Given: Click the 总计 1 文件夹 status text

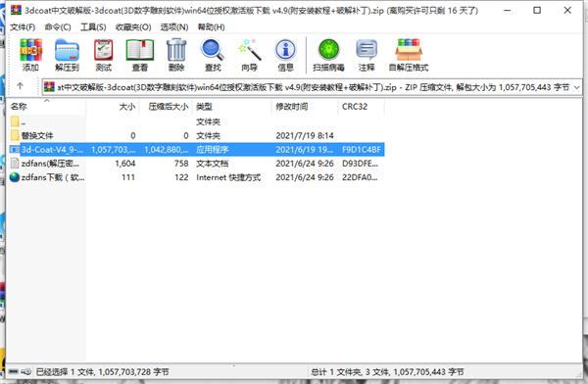Looking at the screenshot, I should [387, 371].
